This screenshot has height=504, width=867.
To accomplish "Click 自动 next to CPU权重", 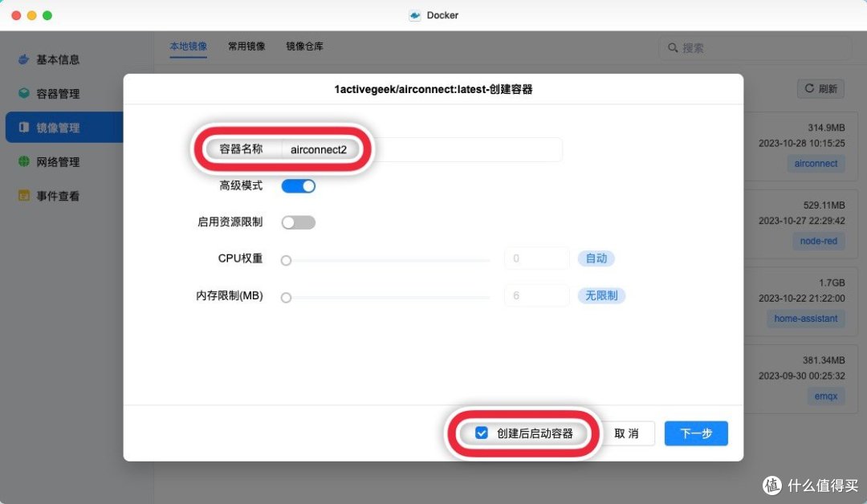I will pyautogui.click(x=596, y=258).
